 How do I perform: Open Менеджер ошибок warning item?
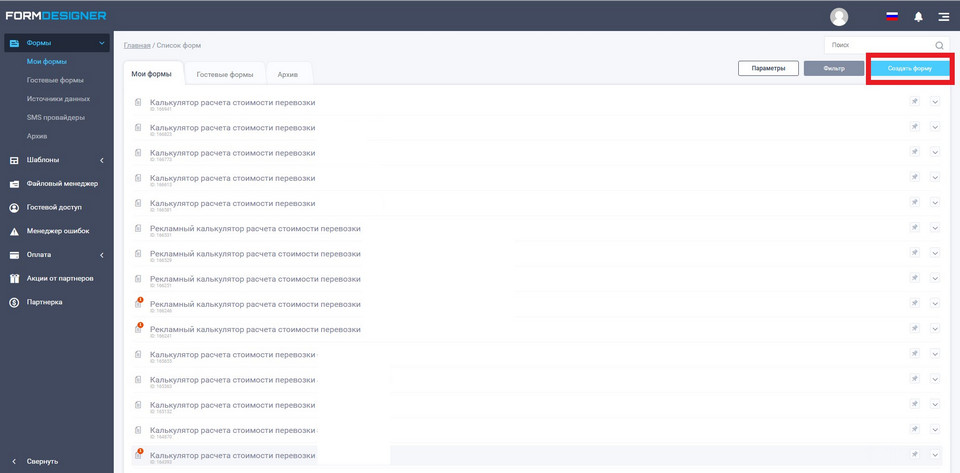[58, 231]
